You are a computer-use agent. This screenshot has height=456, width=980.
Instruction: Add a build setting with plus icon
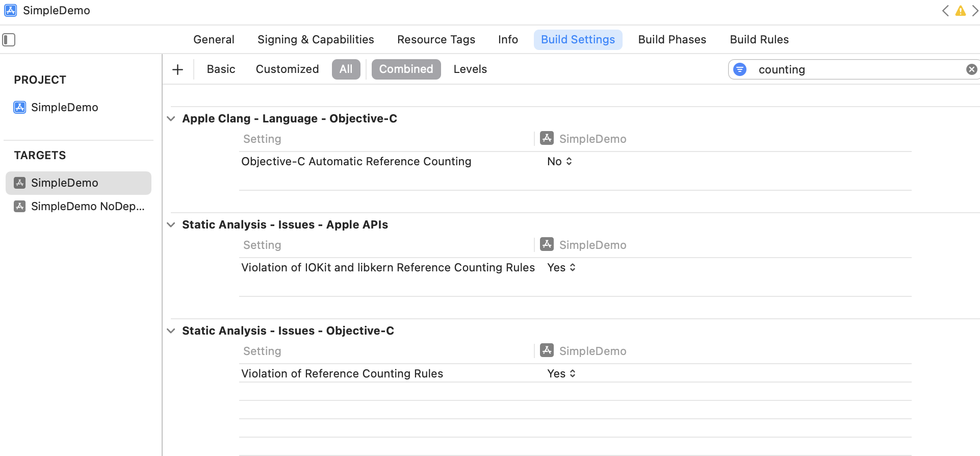coord(177,69)
